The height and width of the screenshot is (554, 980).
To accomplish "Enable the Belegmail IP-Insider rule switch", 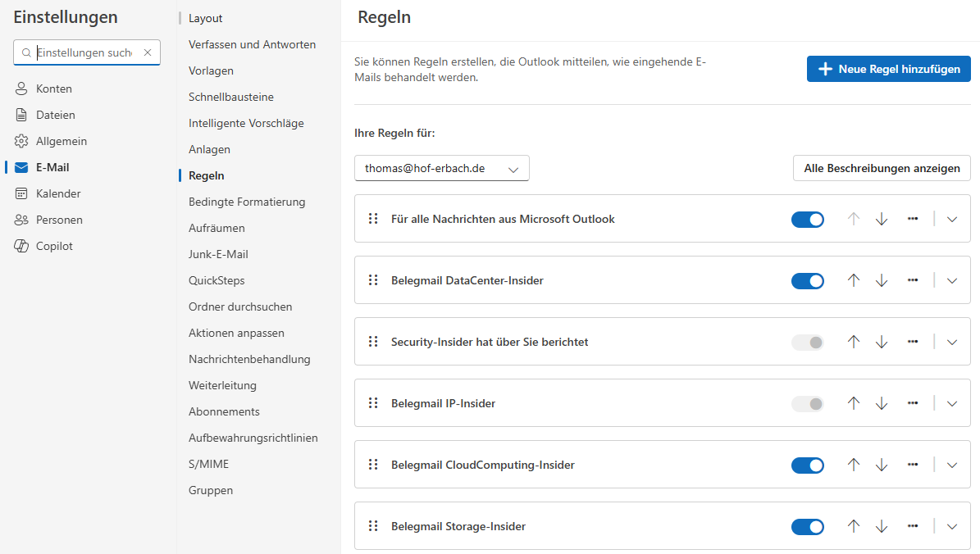I will [x=807, y=403].
